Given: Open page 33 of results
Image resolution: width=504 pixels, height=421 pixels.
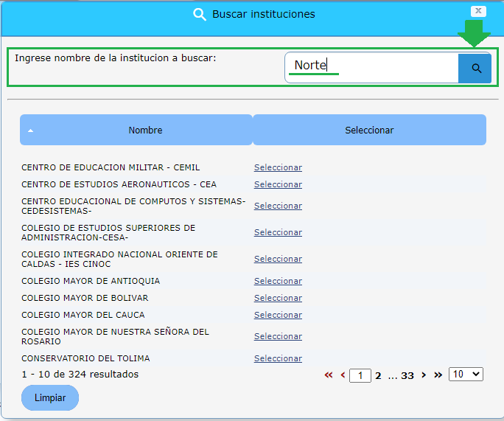Looking at the screenshot, I should [x=407, y=375].
